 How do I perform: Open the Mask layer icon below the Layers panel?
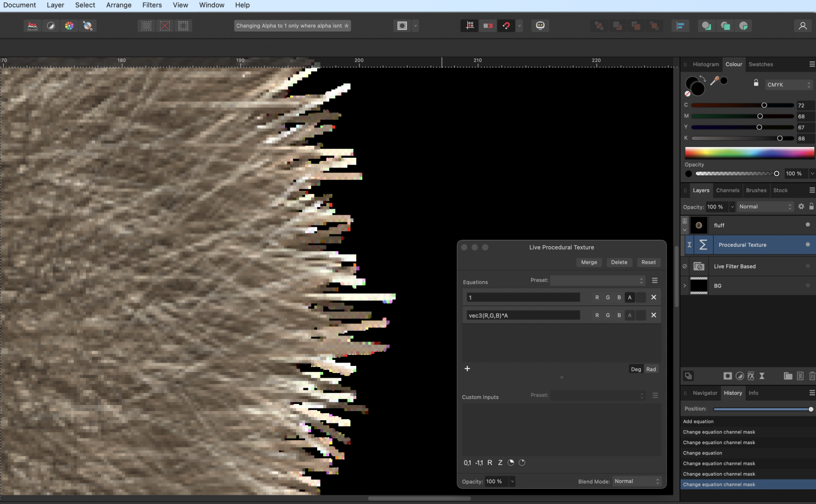click(x=728, y=376)
